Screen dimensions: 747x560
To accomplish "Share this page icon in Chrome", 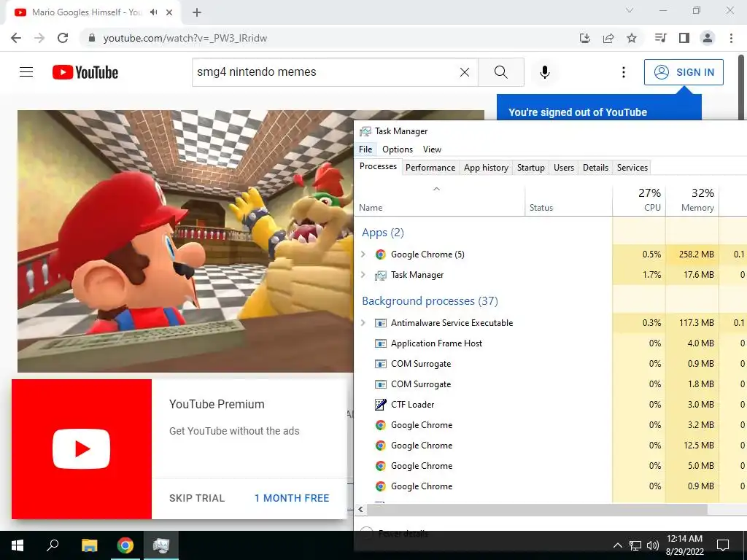I will tap(608, 38).
